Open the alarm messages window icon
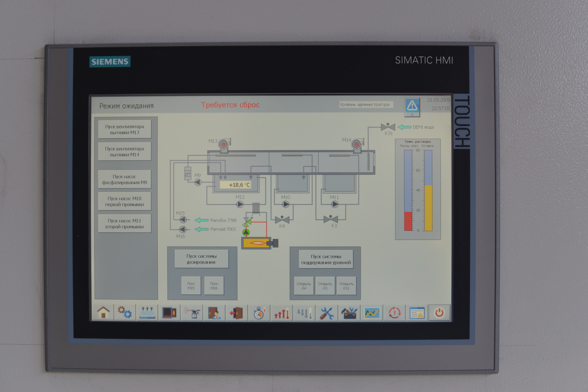The image size is (588, 392). click(417, 313)
